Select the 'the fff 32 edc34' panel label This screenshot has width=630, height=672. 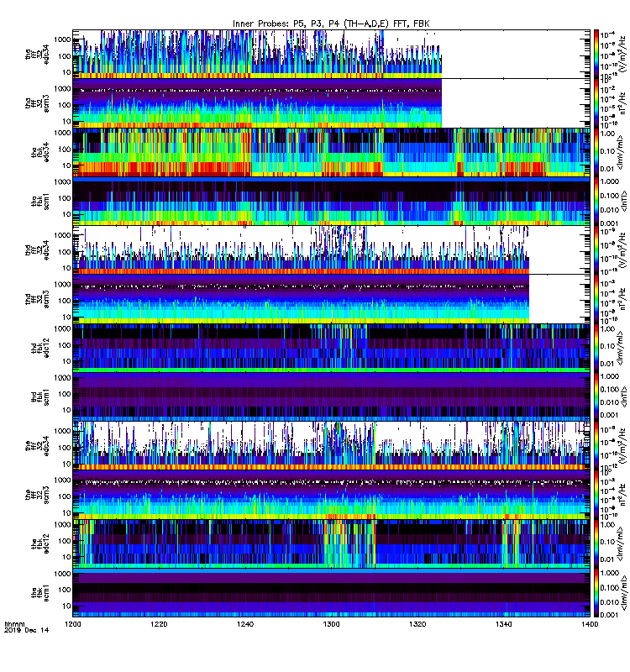[37, 446]
